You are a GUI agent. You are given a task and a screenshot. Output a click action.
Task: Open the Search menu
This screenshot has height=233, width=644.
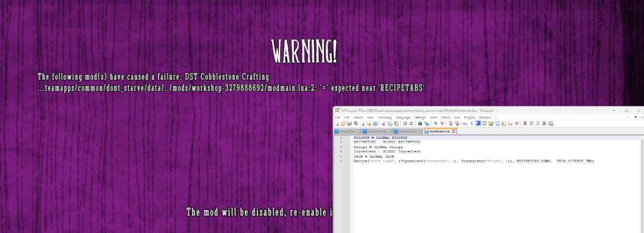[358, 117]
